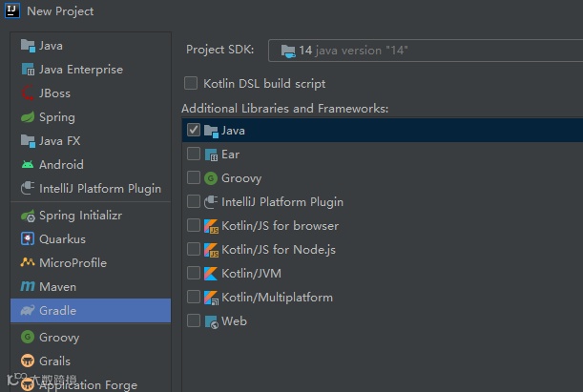Click the Kotlin/JS for browser label
The width and height of the screenshot is (583, 392).
coord(280,226)
